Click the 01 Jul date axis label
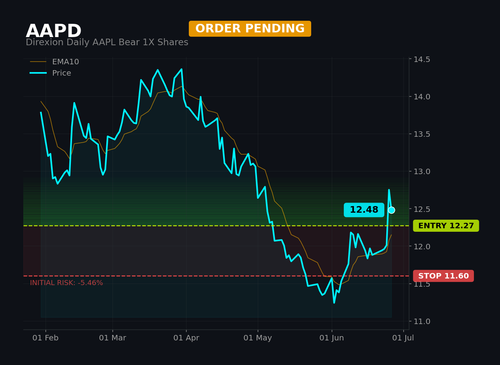500x365 pixels. point(403,338)
